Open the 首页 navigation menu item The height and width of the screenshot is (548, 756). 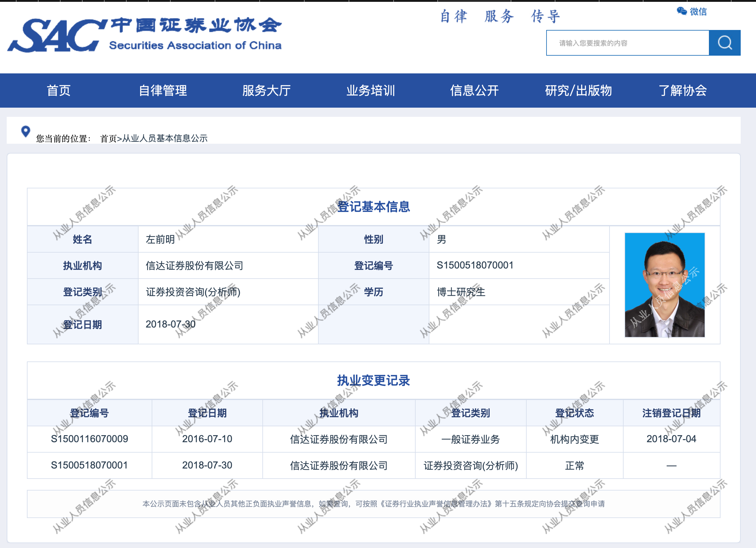58,91
